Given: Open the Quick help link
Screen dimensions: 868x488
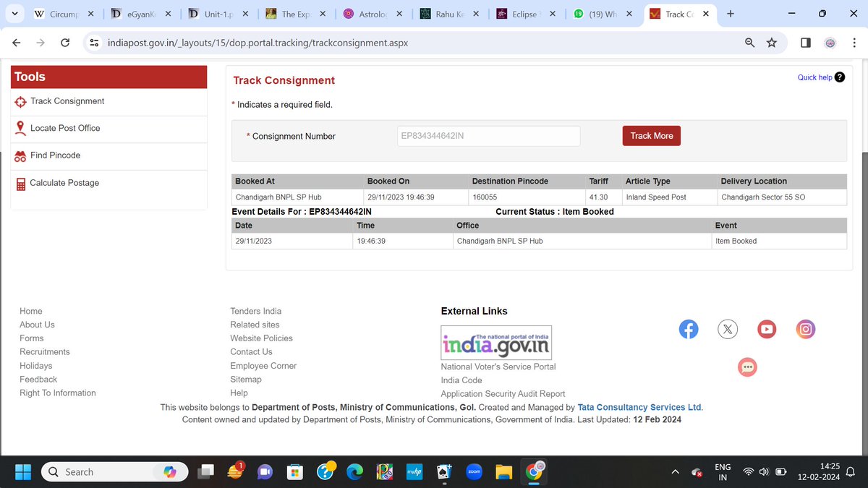Looking at the screenshot, I should click(x=814, y=77).
